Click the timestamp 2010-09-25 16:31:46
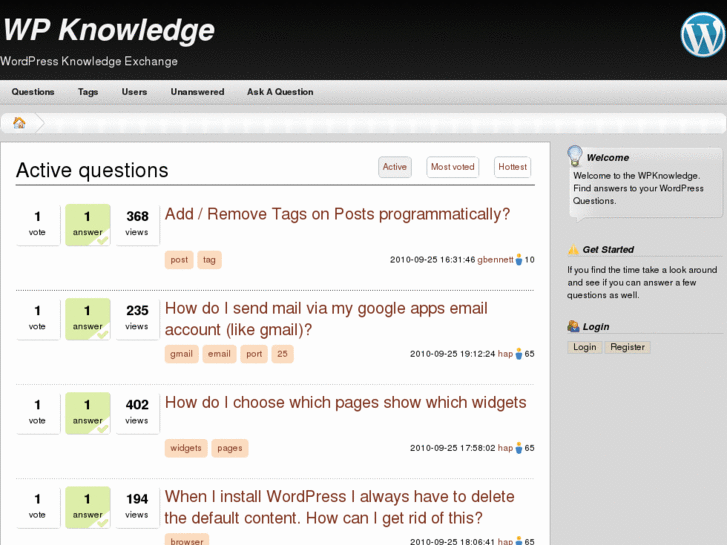This screenshot has width=727, height=545. 432,260
